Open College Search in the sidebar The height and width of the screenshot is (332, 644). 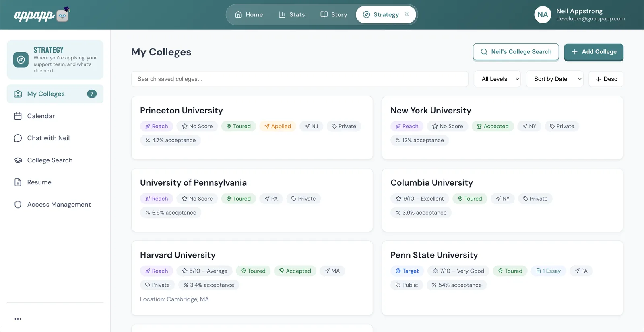[55, 160]
